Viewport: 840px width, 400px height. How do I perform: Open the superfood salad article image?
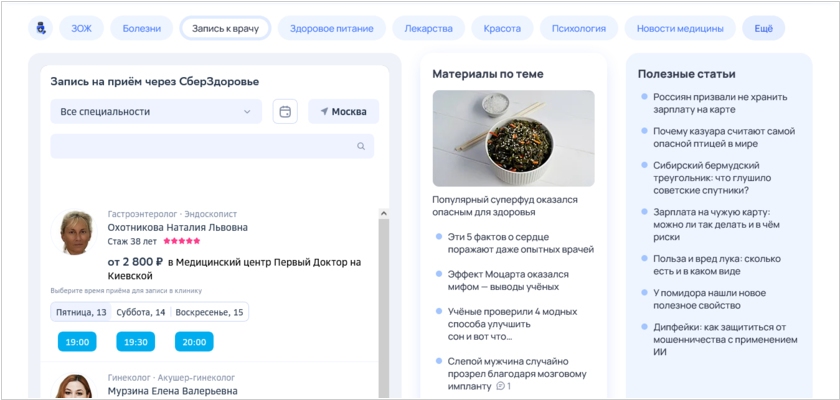tap(513, 138)
